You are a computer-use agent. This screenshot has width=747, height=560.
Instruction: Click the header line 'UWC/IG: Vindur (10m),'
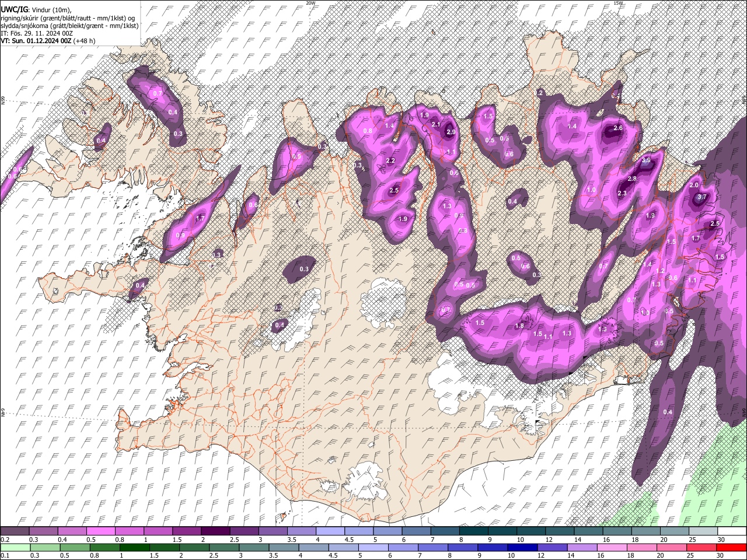(x=36, y=9)
